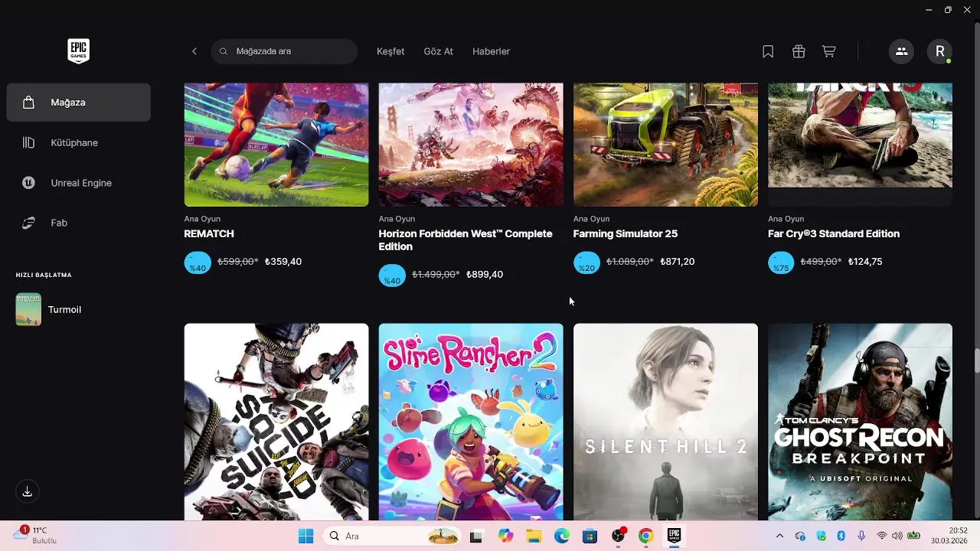Click Horizon Forbidden West %40 discount badge
This screenshot has width=980, height=551.
(x=392, y=276)
